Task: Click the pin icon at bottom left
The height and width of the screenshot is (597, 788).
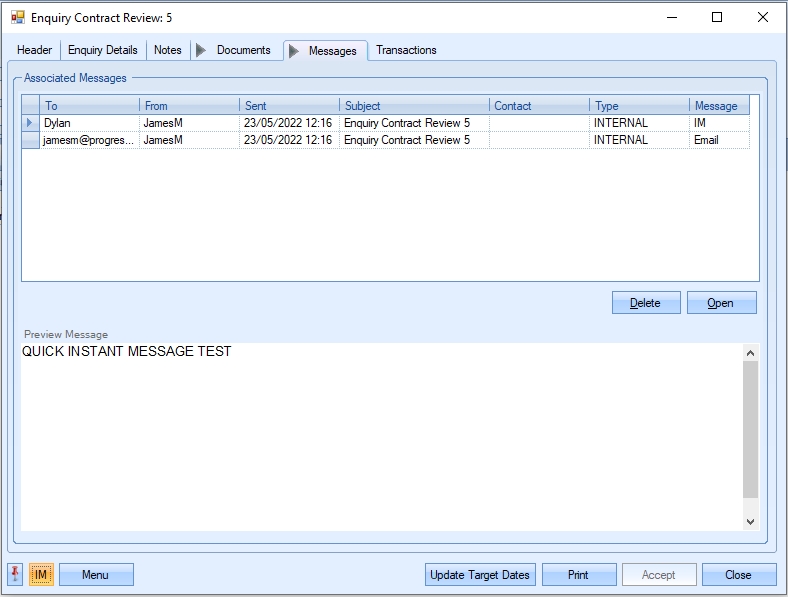Action: (15, 574)
